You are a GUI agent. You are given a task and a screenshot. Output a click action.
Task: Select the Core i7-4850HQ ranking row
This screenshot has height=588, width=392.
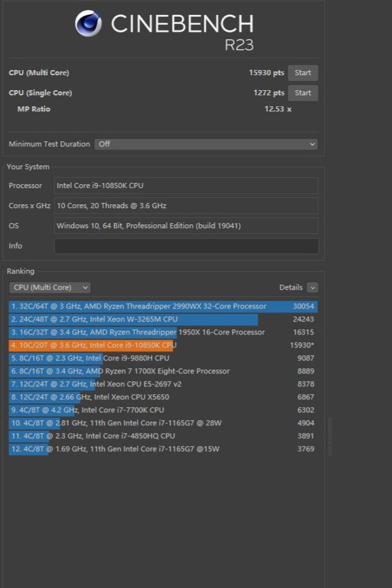[x=162, y=436]
